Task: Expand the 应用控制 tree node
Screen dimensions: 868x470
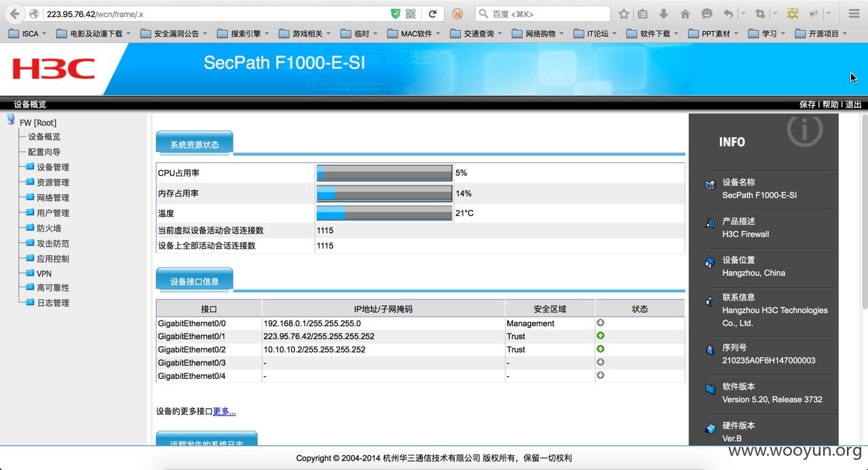Action: tap(30, 258)
